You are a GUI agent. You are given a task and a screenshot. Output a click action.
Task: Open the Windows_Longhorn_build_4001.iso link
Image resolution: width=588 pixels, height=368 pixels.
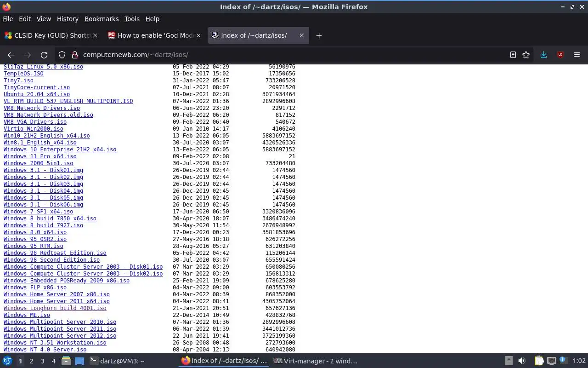coord(55,308)
